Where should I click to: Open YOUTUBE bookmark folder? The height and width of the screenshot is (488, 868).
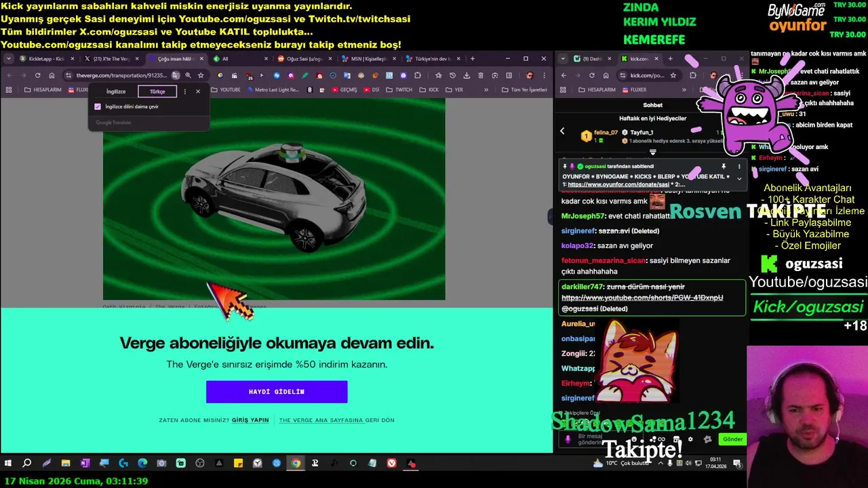coord(226,89)
